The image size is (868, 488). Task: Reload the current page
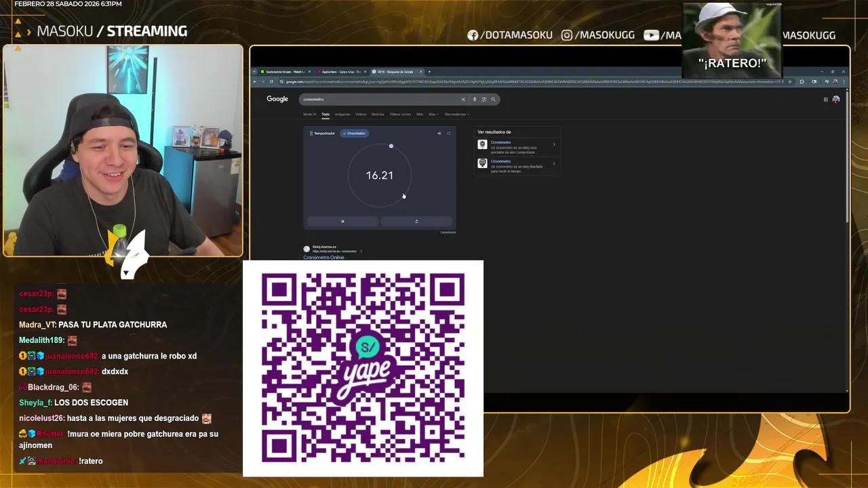271,81
